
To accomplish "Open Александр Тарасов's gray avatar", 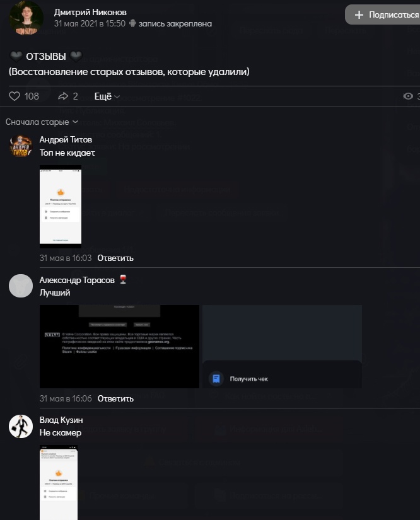I will tap(21, 286).
